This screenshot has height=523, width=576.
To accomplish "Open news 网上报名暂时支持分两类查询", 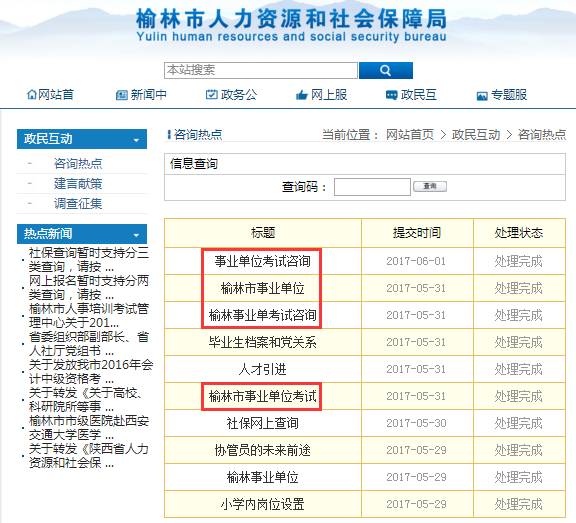I will point(89,288).
